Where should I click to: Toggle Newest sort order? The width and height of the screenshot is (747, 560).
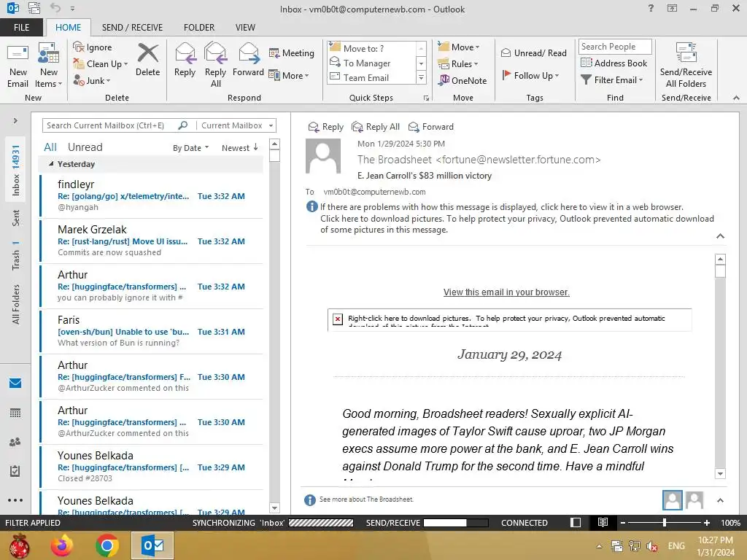[239, 147]
